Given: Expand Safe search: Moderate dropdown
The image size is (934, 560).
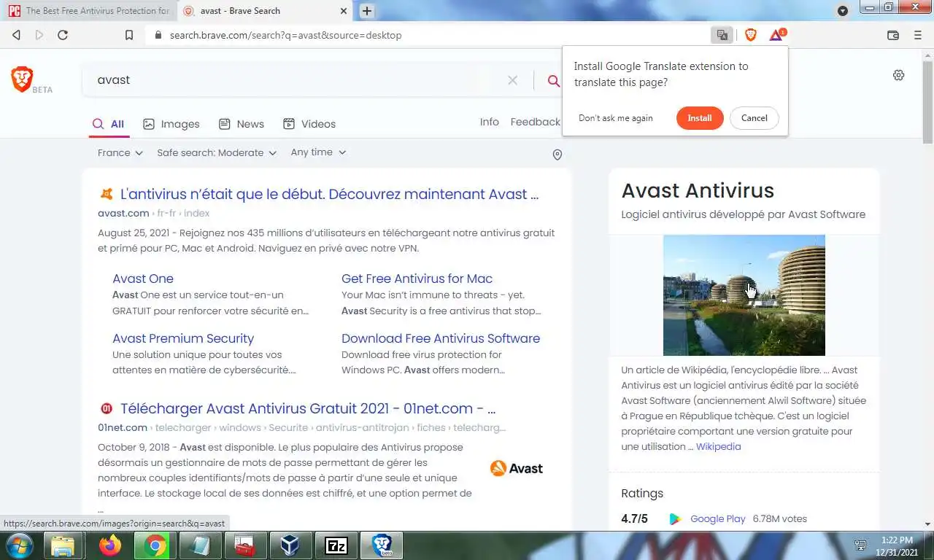Looking at the screenshot, I should pyautogui.click(x=217, y=152).
